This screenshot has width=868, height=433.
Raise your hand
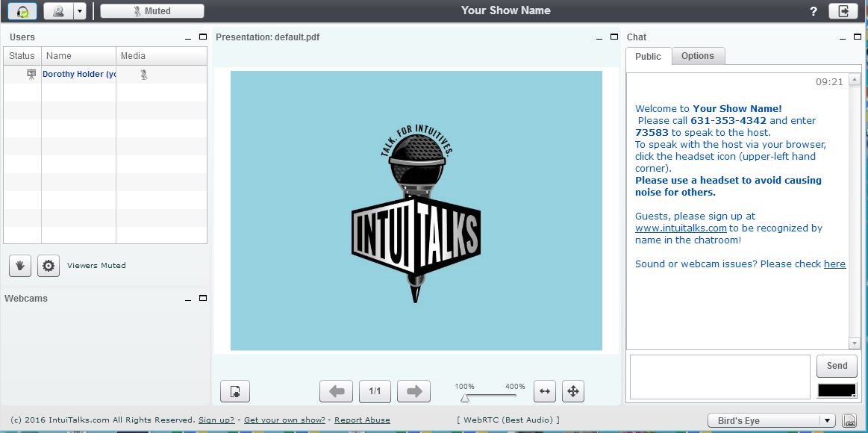tap(20, 266)
